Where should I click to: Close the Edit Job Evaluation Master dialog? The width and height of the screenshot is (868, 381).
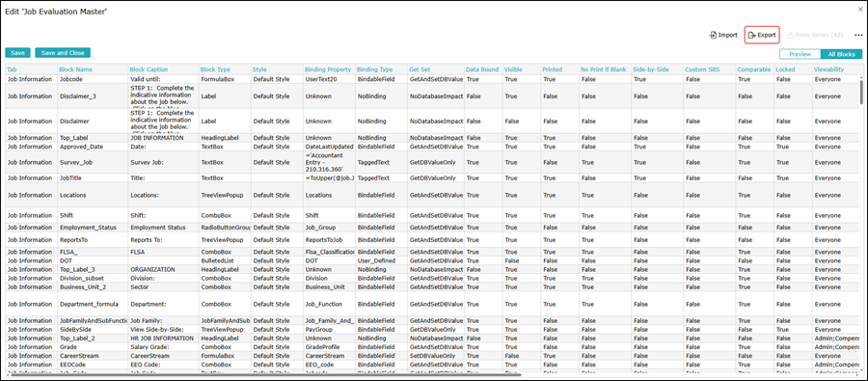859,10
